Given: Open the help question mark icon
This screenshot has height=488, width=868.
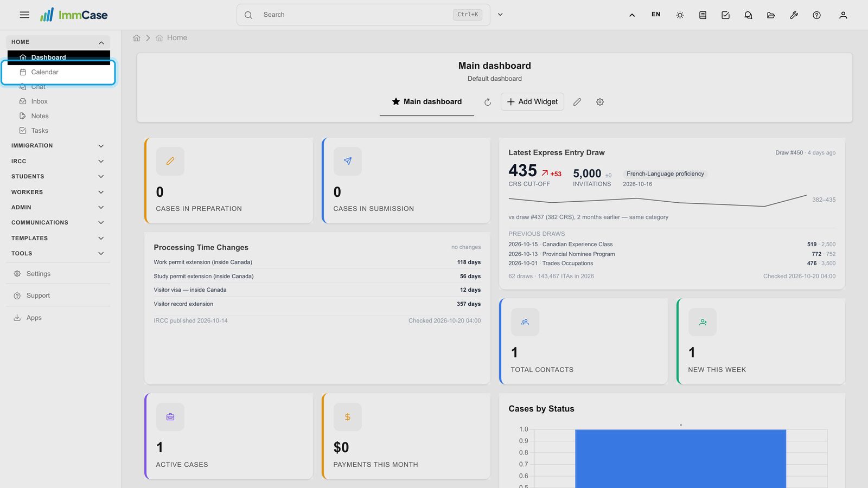Looking at the screenshot, I should 816,15.
